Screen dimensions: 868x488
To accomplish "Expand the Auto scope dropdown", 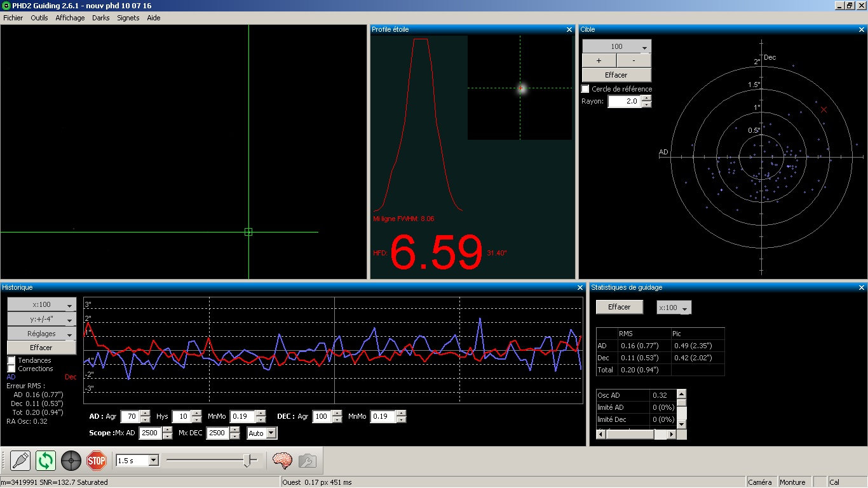I will tap(271, 433).
